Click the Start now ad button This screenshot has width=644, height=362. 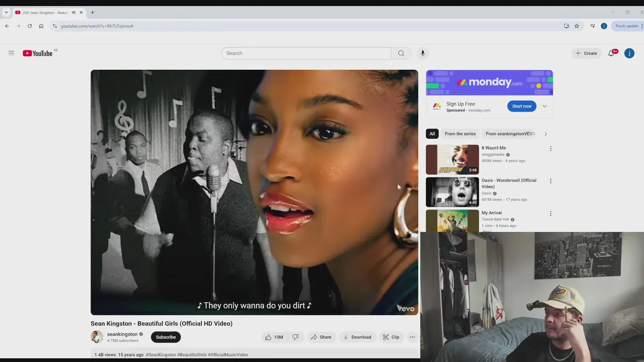tap(522, 106)
